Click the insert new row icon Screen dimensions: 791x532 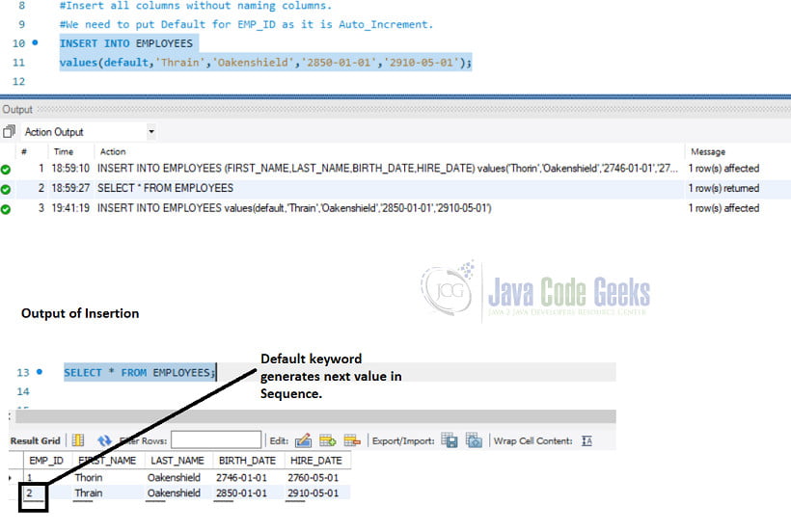(x=327, y=440)
